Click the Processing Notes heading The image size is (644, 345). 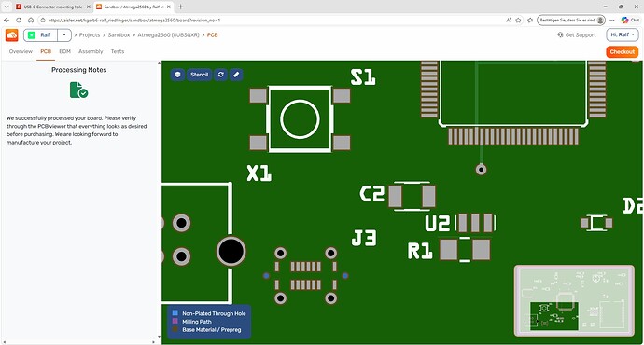(x=78, y=70)
